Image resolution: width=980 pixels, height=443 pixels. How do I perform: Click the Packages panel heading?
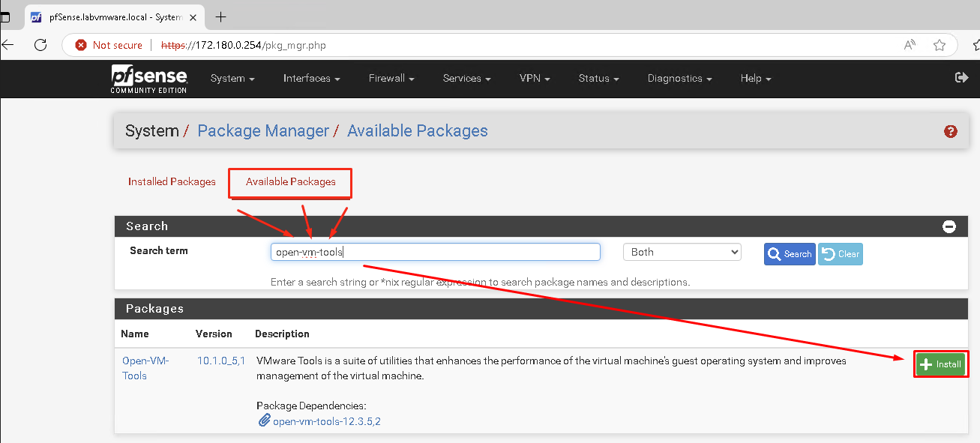[x=154, y=308]
